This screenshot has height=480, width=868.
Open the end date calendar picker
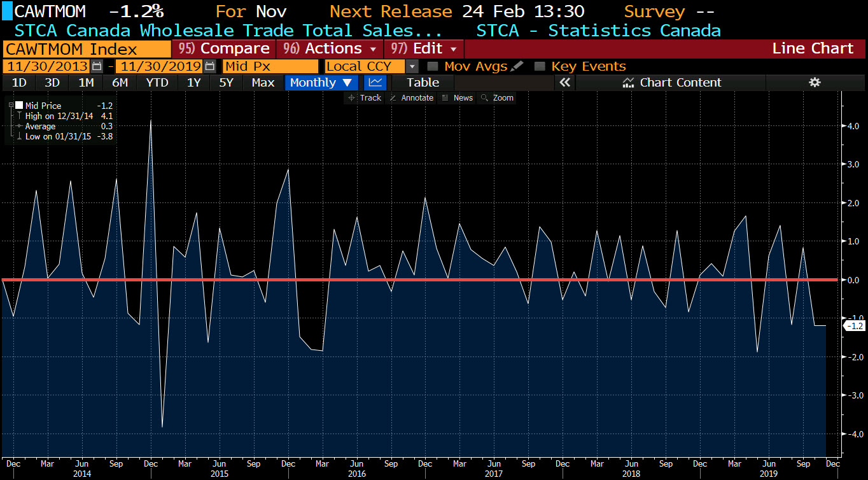click(x=209, y=66)
